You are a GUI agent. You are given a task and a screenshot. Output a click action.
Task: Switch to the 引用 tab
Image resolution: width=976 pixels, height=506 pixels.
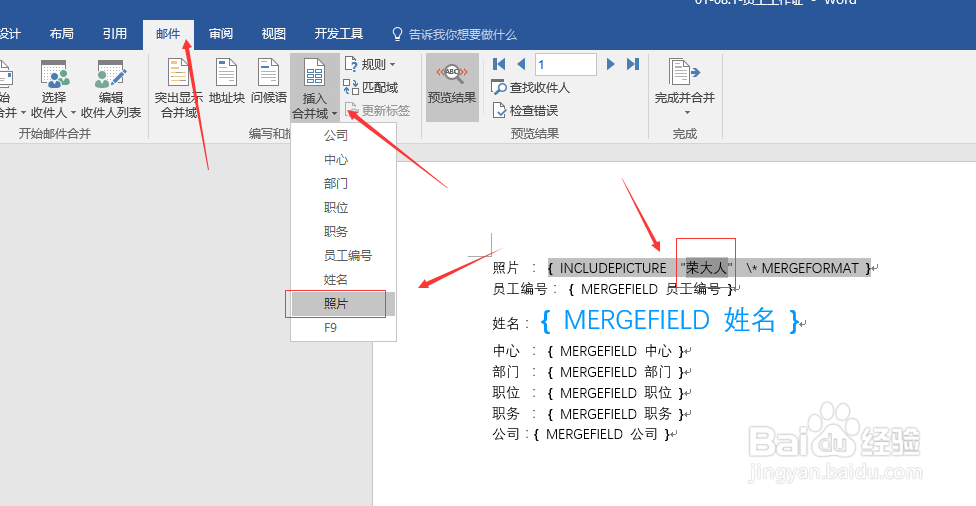pyautogui.click(x=115, y=34)
